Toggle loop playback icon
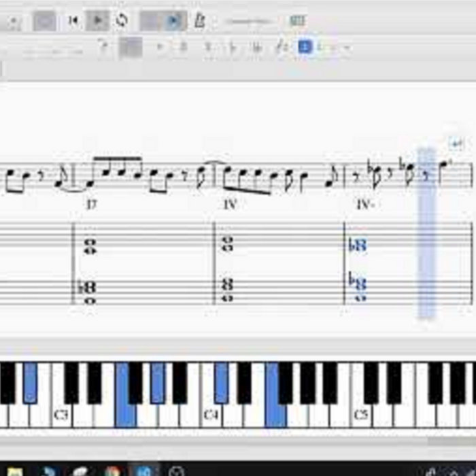 pyautogui.click(x=122, y=21)
